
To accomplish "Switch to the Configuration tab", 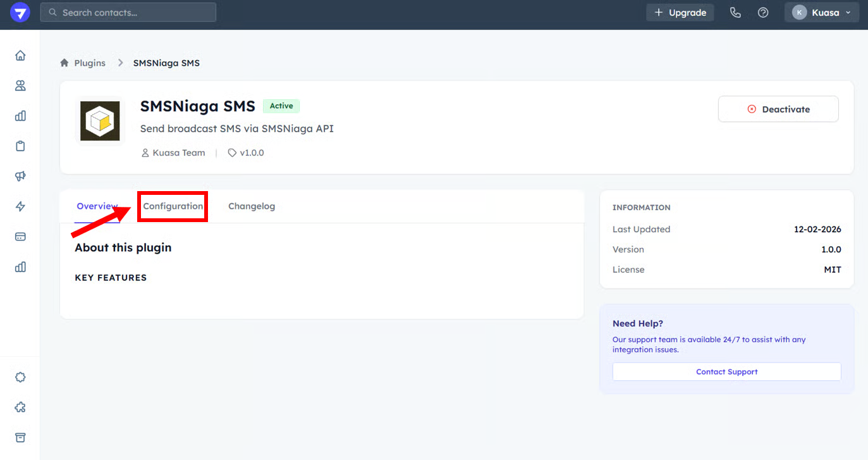I will click(173, 206).
